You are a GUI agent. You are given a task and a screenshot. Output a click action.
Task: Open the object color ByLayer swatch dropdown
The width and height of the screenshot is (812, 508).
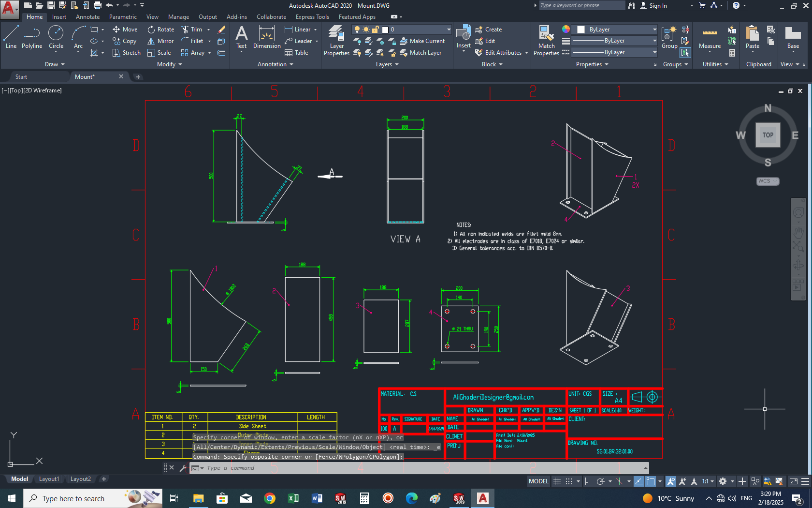(x=614, y=30)
